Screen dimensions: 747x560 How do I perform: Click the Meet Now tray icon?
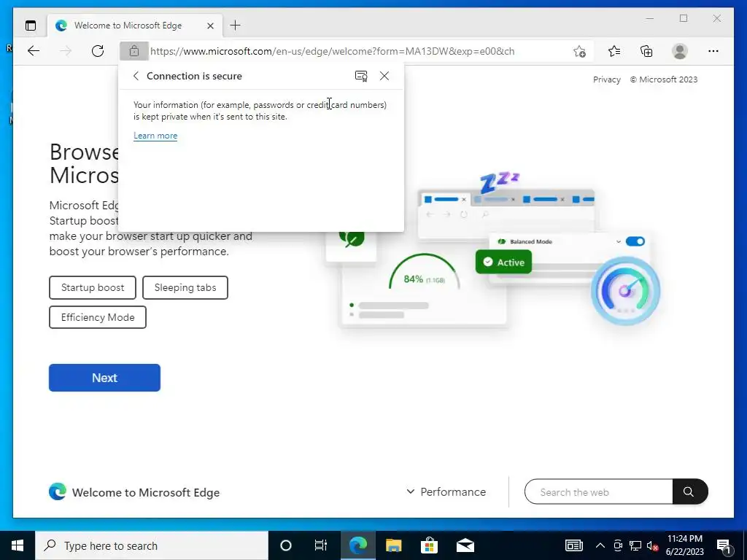tap(618, 545)
